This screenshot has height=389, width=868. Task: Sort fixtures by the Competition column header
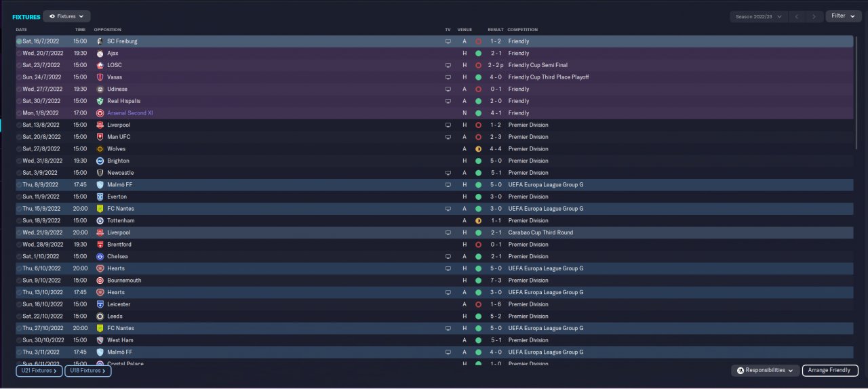(x=522, y=30)
